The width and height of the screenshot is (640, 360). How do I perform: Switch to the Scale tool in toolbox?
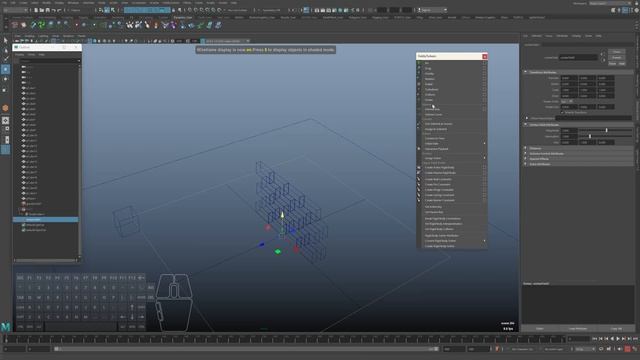pyautogui.click(x=5, y=89)
